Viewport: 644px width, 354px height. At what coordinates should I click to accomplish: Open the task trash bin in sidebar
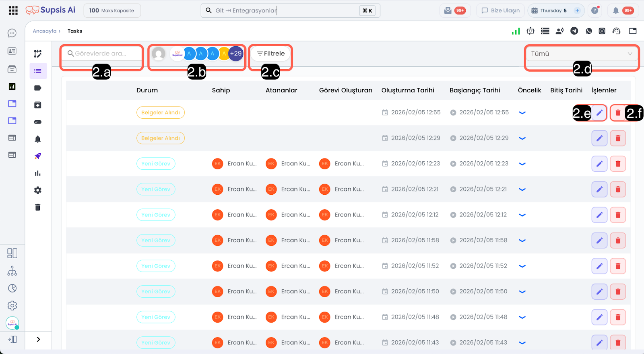(x=38, y=207)
